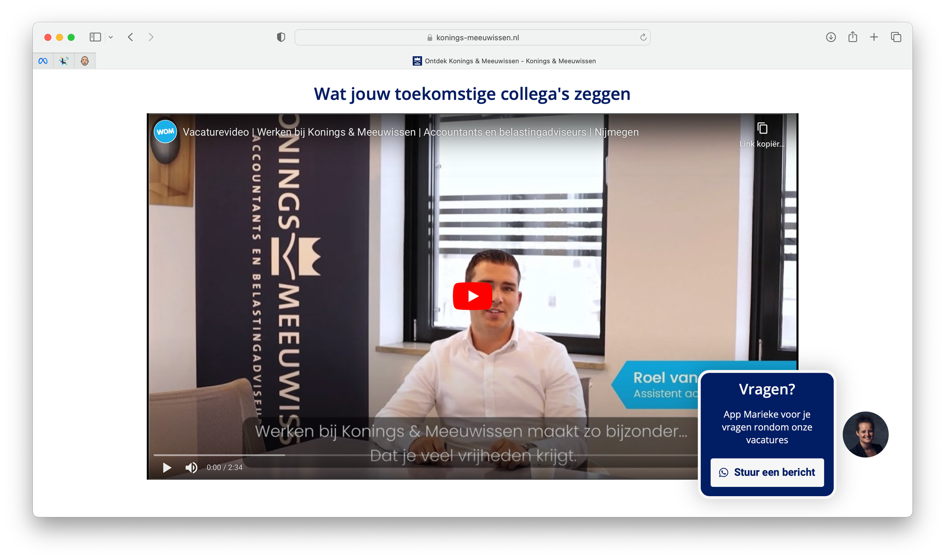The image size is (945, 560).
Task: Click the small play button in video controls
Action: point(167,468)
